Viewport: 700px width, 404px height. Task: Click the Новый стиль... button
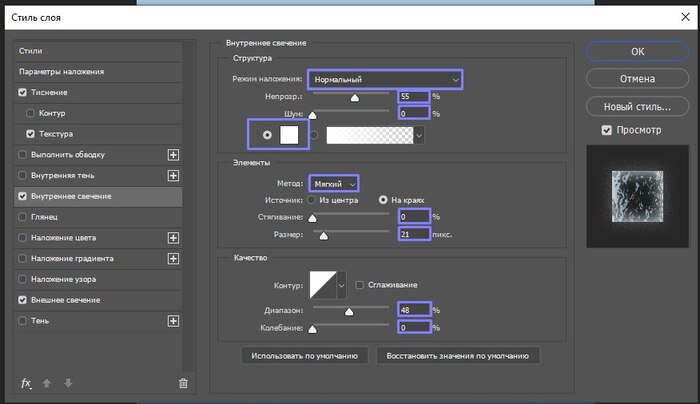pos(636,106)
